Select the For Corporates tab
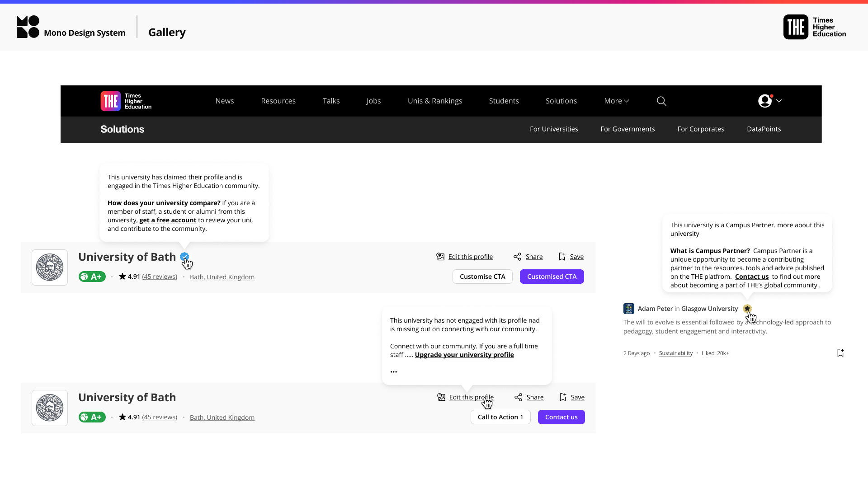 pos(701,129)
